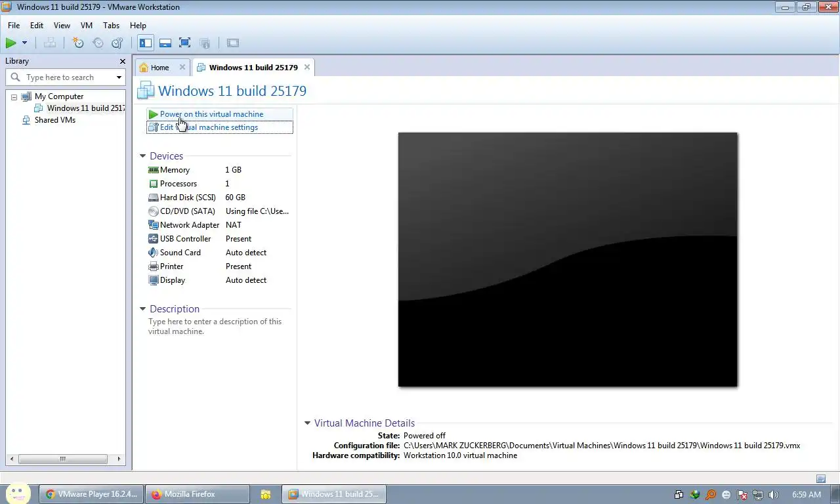Edit virtual machine settings link
Screen dimensions: 840x504
point(209,127)
